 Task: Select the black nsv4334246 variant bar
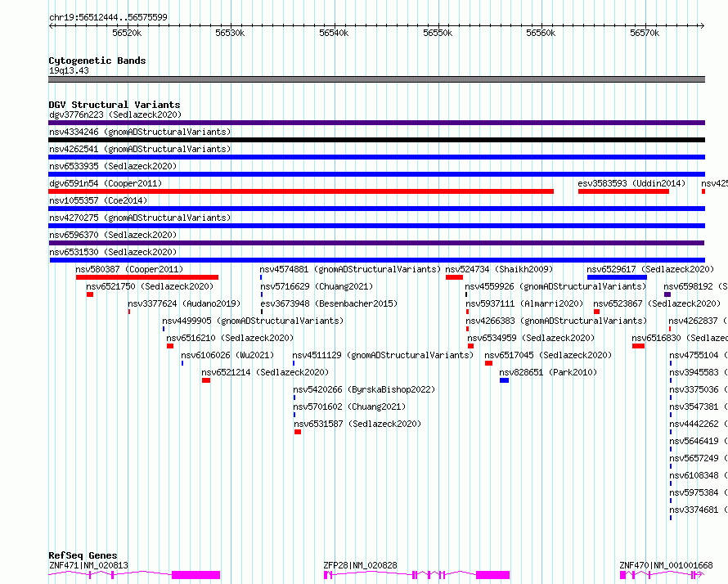pyautogui.click(x=376, y=140)
